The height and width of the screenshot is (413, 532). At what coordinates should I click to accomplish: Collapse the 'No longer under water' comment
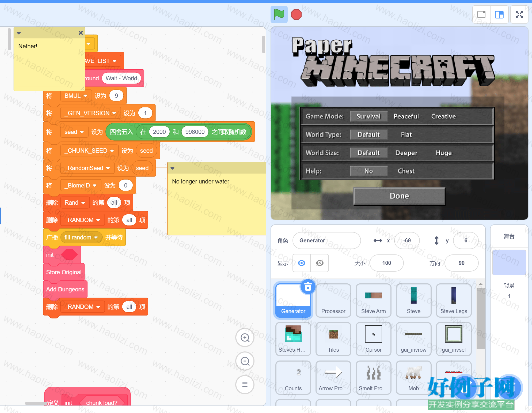172,168
